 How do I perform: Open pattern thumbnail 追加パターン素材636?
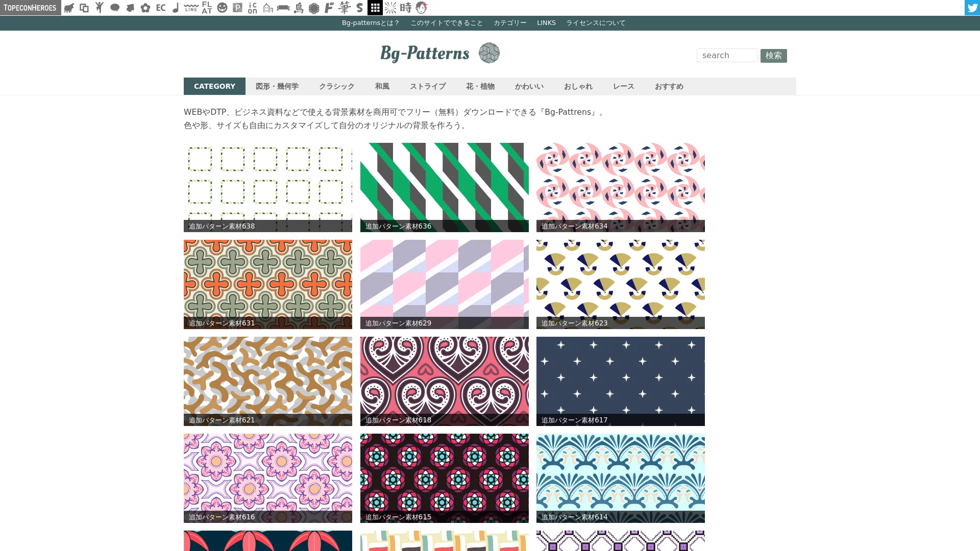click(444, 187)
